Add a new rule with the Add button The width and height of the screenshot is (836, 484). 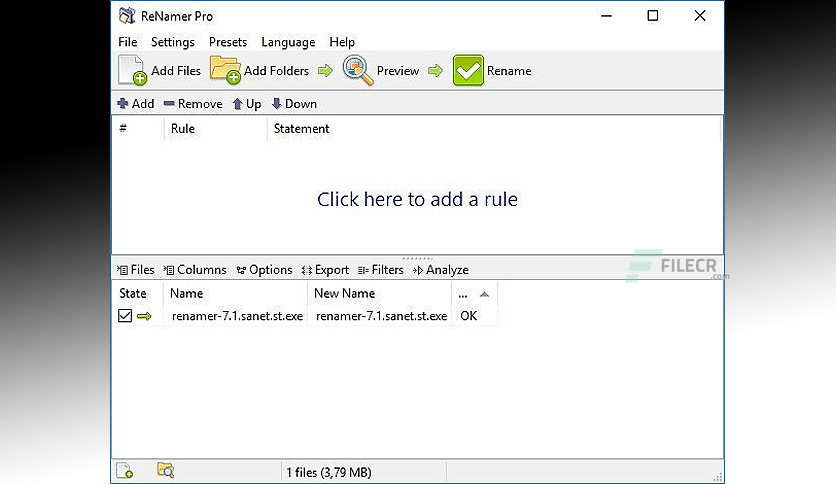tap(135, 103)
